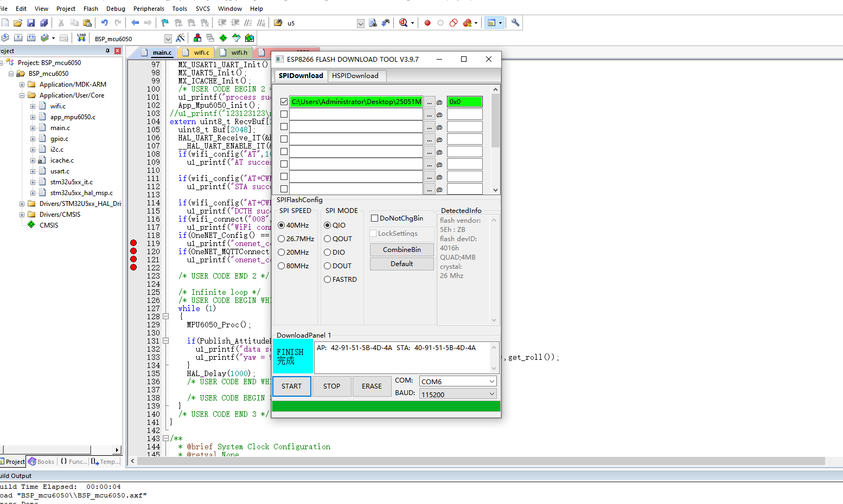
Task: Click the kill all breakpoints icon
Action: click(x=467, y=23)
